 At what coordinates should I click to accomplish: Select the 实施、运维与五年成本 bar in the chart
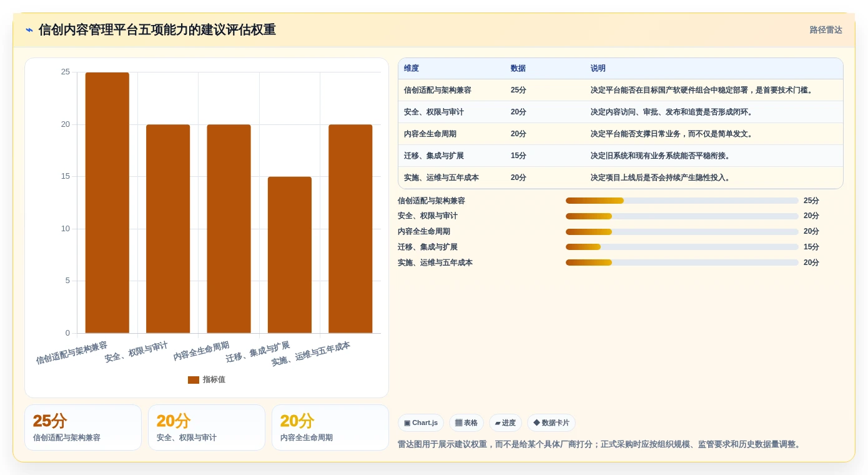pyautogui.click(x=350, y=229)
